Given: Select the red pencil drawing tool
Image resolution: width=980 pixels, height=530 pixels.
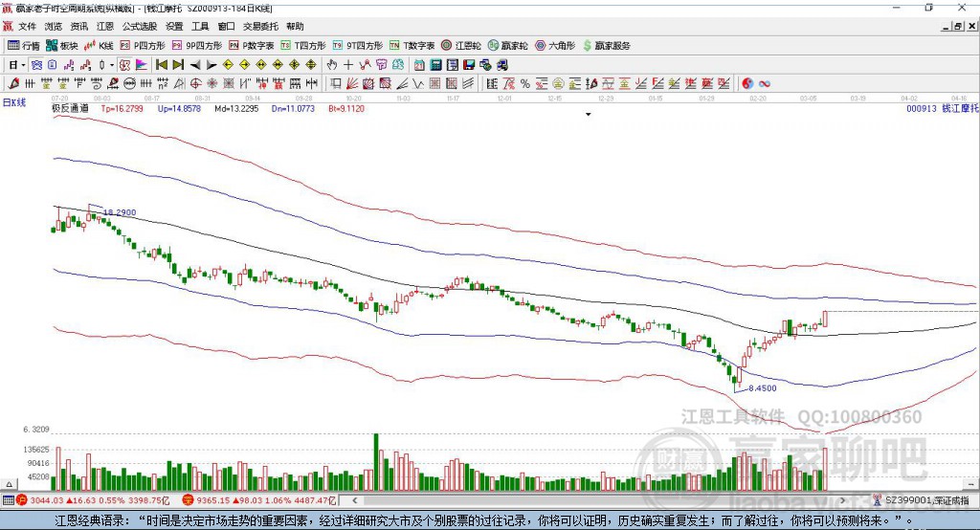Looking at the screenshot, I should (x=13, y=84).
